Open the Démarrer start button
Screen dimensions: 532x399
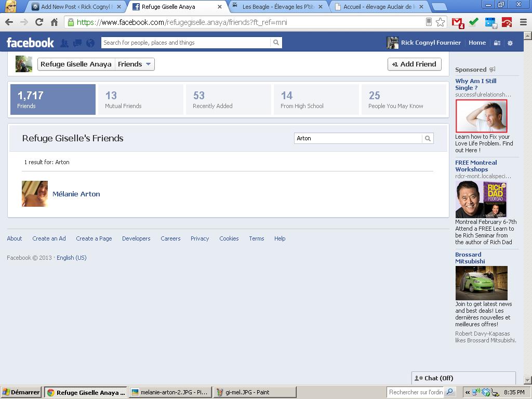point(21,392)
